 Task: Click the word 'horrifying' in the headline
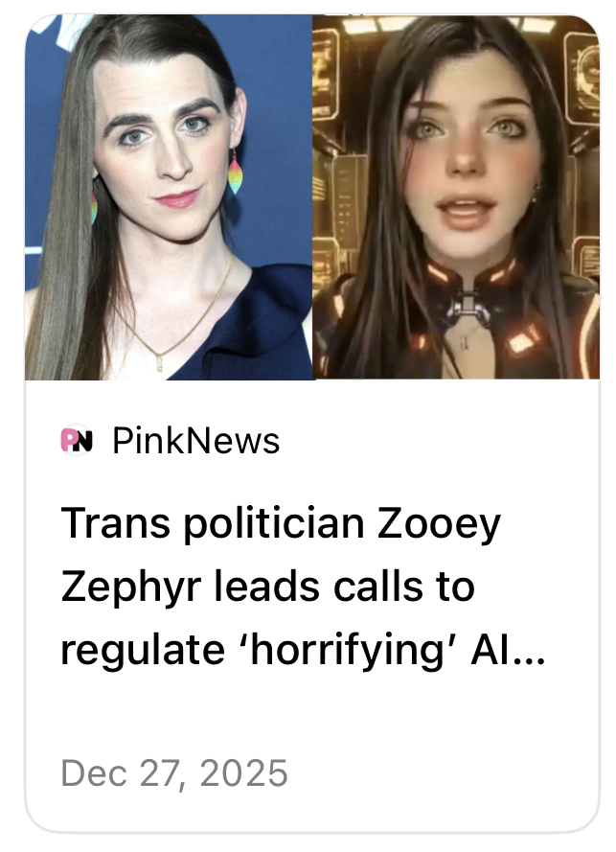click(x=348, y=651)
